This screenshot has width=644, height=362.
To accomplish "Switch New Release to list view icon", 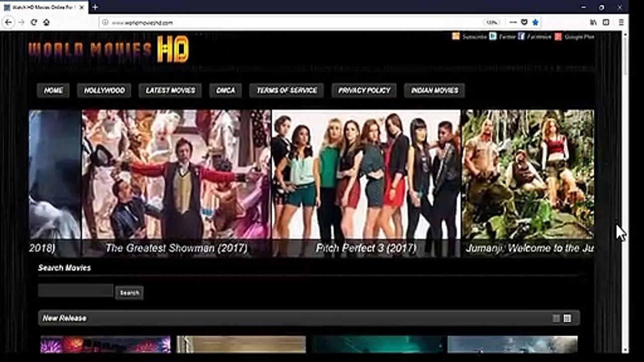I will point(556,318).
